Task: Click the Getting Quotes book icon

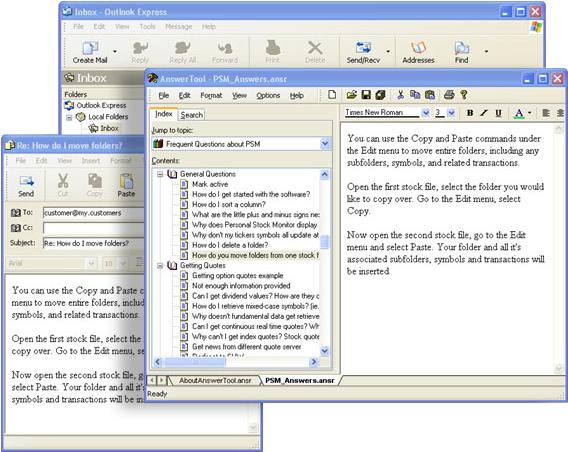Action: 172,265
